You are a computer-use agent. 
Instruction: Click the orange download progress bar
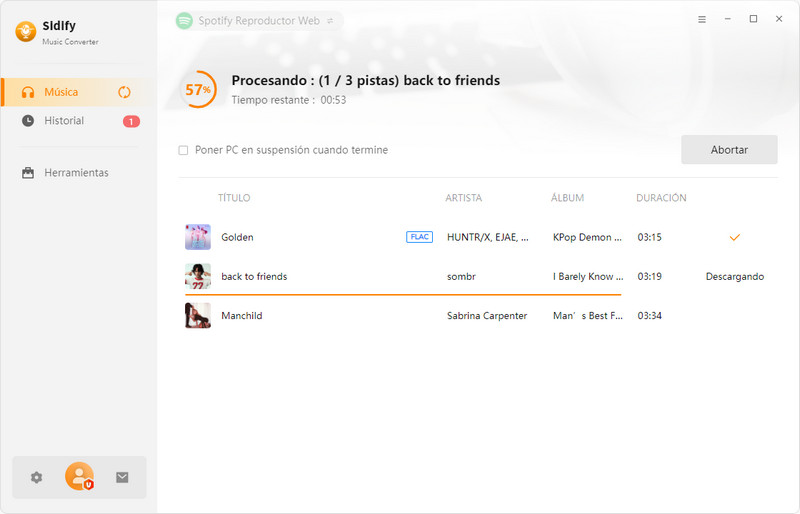tap(403, 295)
